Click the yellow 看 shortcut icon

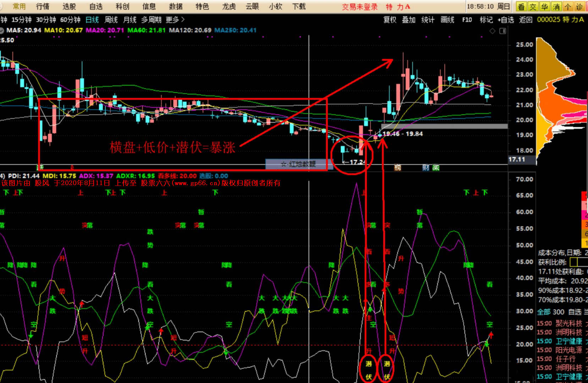coord(521,6)
